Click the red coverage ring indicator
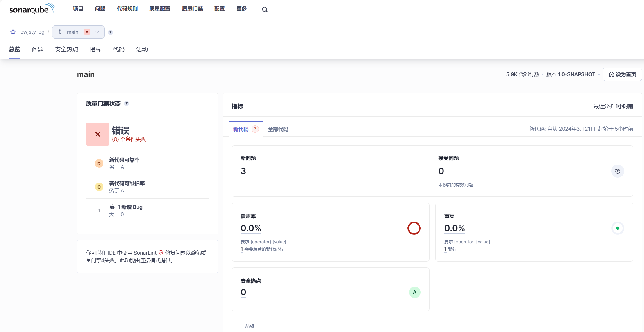This screenshot has width=644, height=332. pos(414,228)
